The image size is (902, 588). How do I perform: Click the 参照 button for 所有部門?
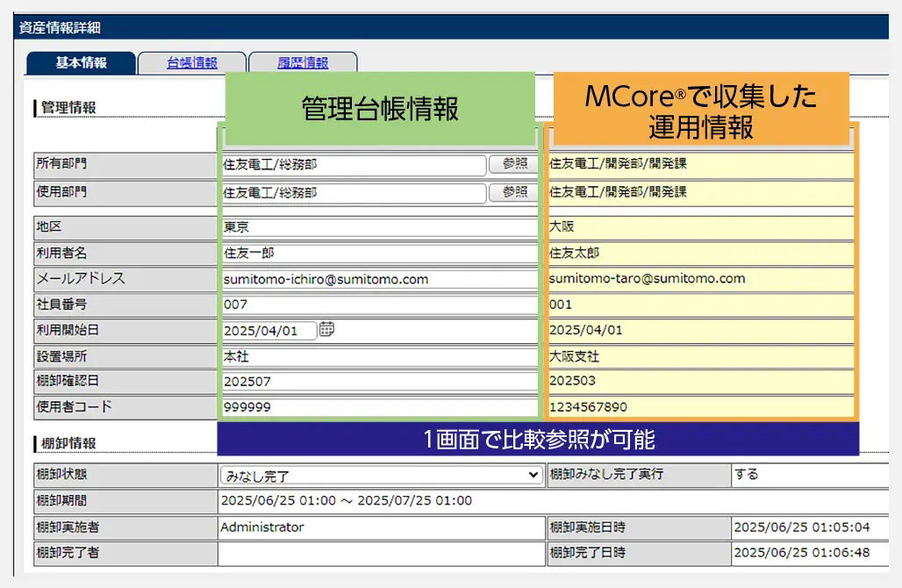coord(513,164)
